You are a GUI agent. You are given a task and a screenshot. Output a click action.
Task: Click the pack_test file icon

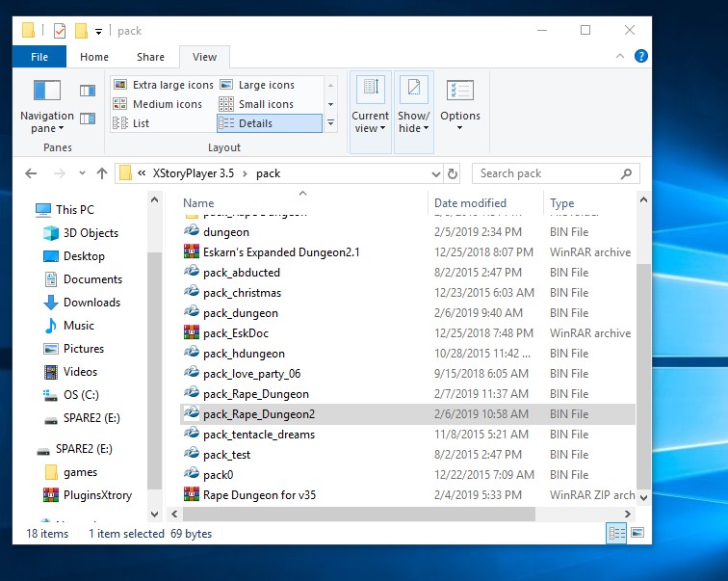[192, 454]
